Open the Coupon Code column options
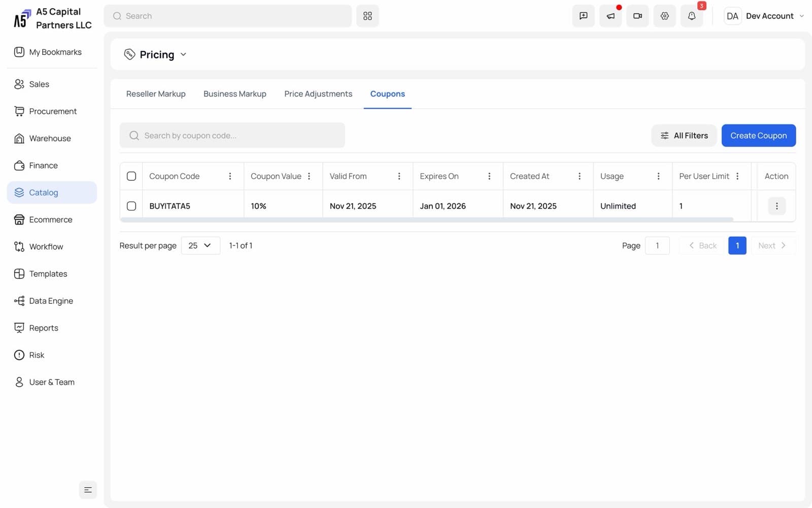Viewport: 812px width, 508px height. click(x=230, y=176)
